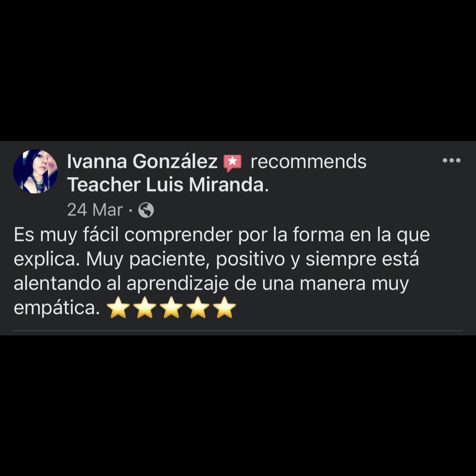Tap the last fifth star emoji
The width and height of the screenshot is (476, 476).
[x=225, y=308]
